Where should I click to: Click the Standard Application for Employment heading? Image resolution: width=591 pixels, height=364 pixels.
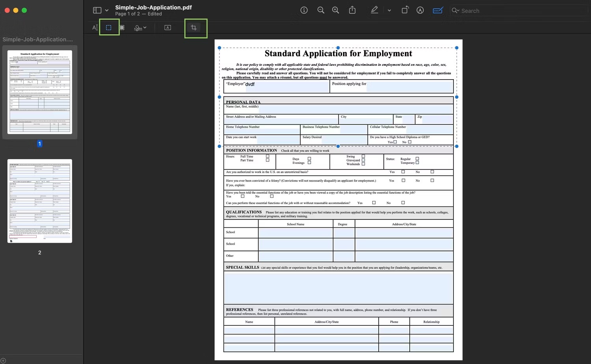tap(338, 54)
